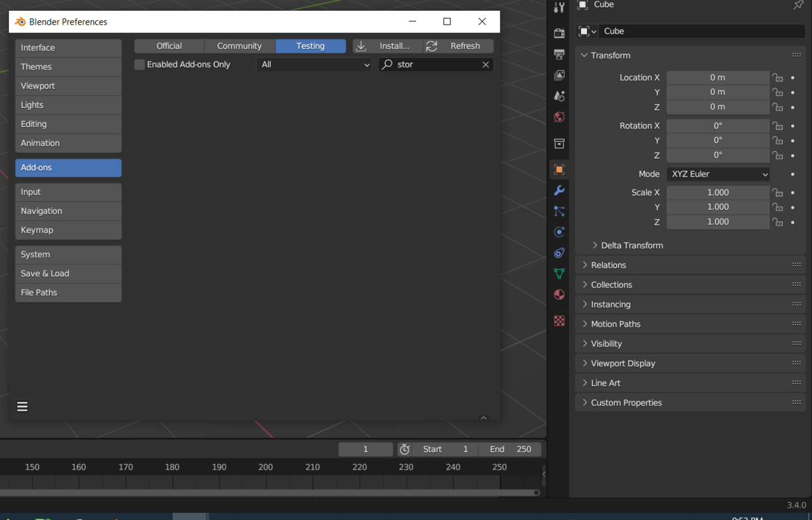Screen dimensions: 812x520
Task: Expand the Relations panel
Action: click(x=584, y=265)
